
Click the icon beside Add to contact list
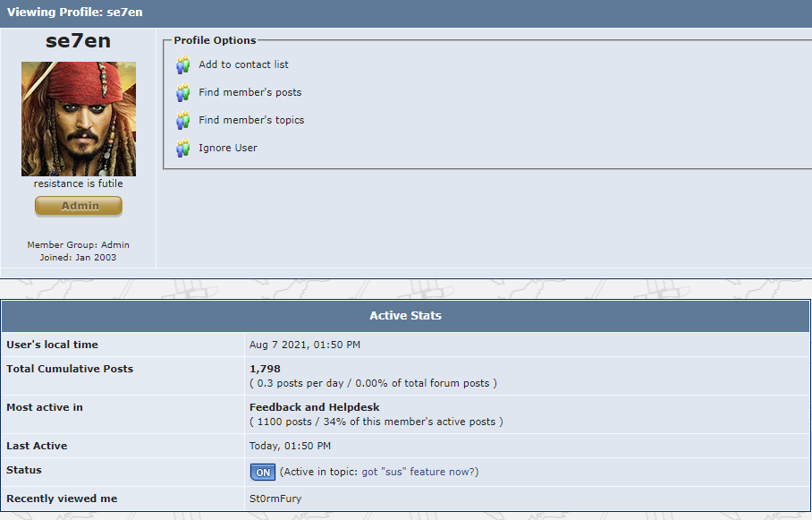183,65
